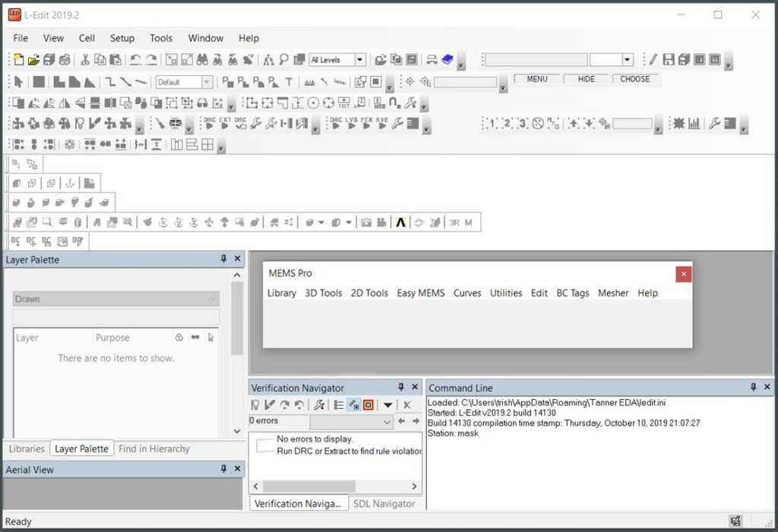Click the camera icon in MEMS toolbar
Viewport: 778px width, 532px height.
[x=366, y=223]
